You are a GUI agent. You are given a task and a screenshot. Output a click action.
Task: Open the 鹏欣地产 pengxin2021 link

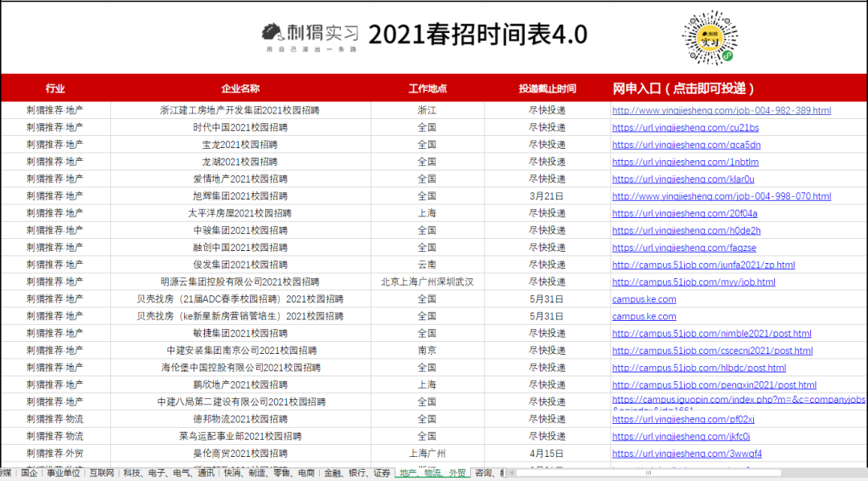point(714,385)
